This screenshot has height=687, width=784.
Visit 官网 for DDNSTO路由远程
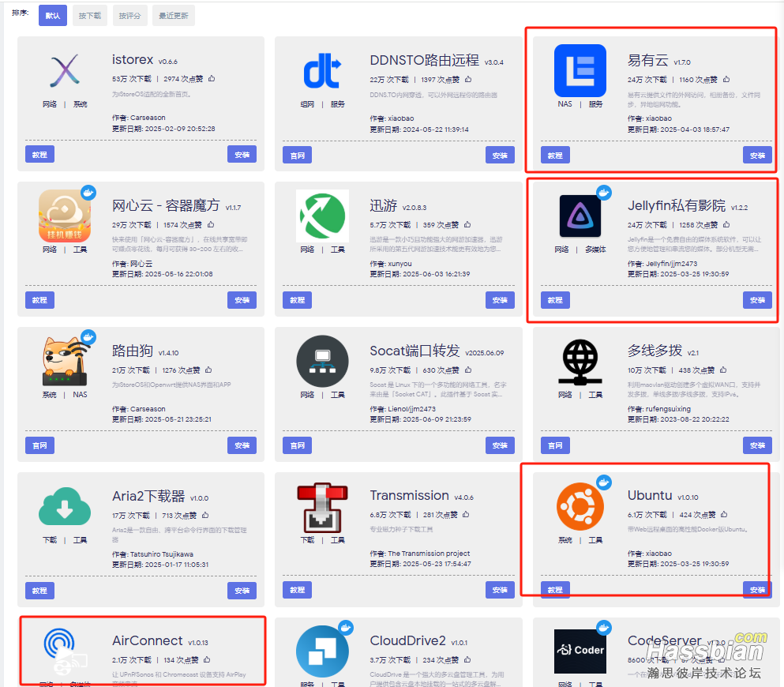297,155
